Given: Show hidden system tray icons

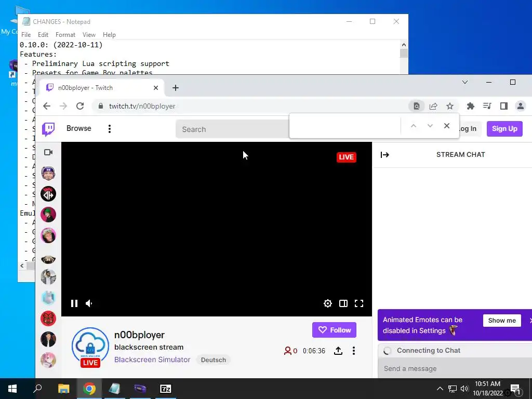Looking at the screenshot, I should [x=440, y=389].
